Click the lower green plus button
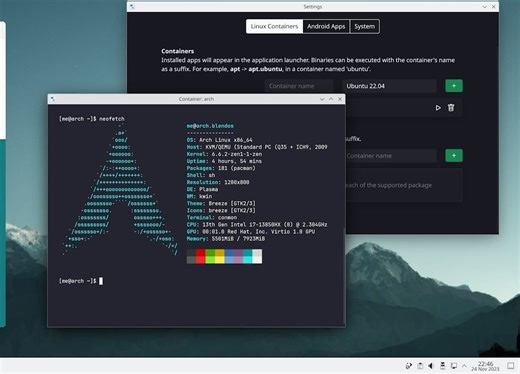 click(454, 155)
